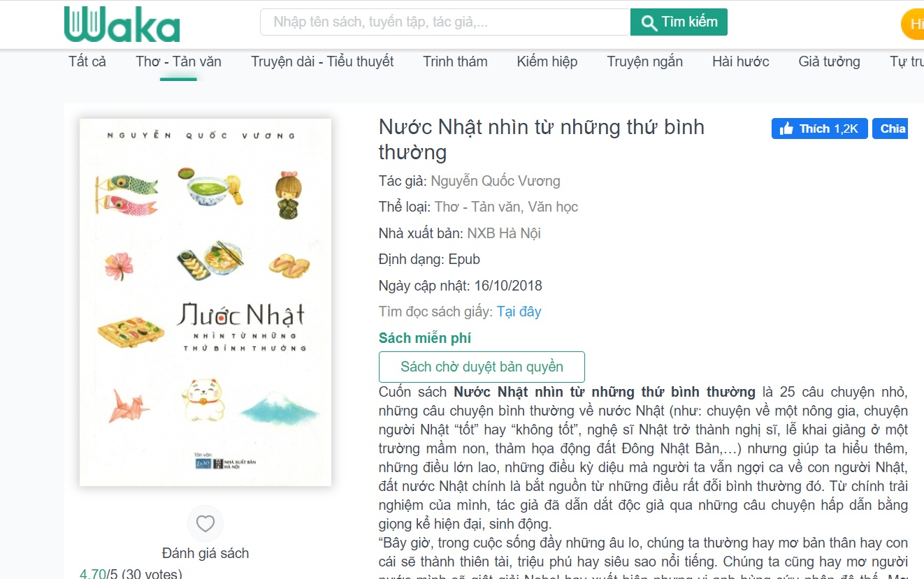The height and width of the screenshot is (579, 924).
Task: Click the orange account button at top right
Action: click(913, 24)
